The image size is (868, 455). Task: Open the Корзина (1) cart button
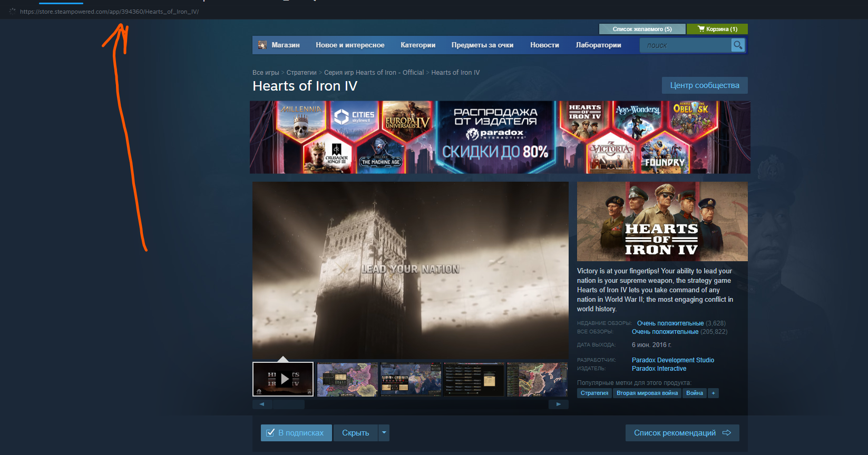[717, 29]
